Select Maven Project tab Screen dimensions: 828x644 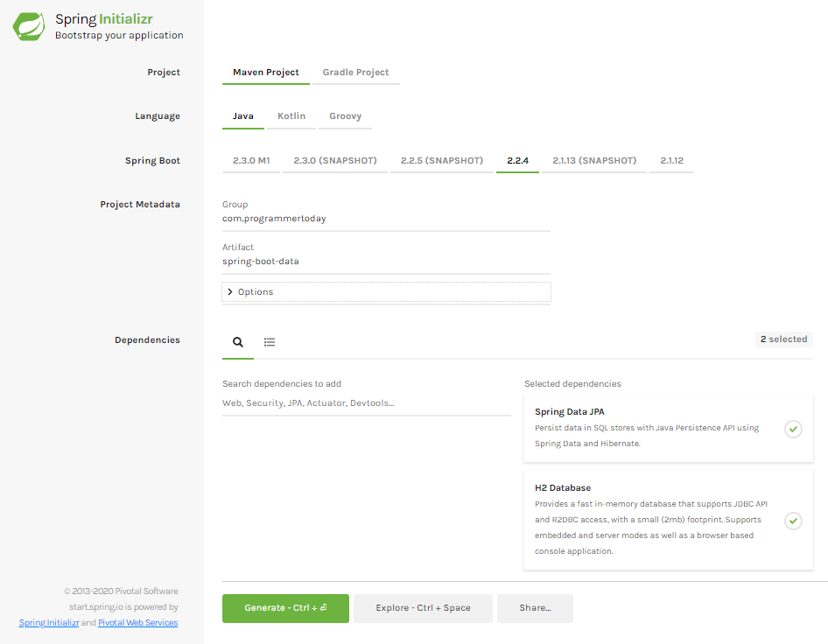pos(265,73)
